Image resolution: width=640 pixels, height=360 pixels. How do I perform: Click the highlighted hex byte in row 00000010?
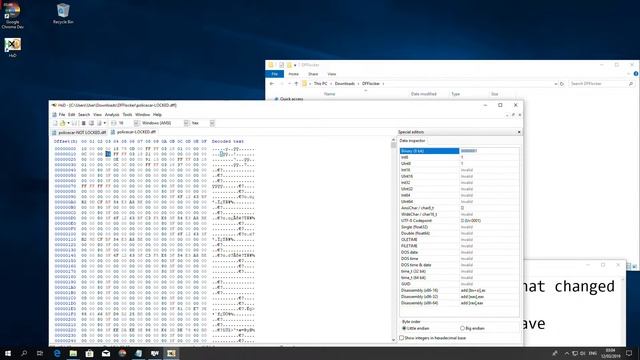(108, 154)
